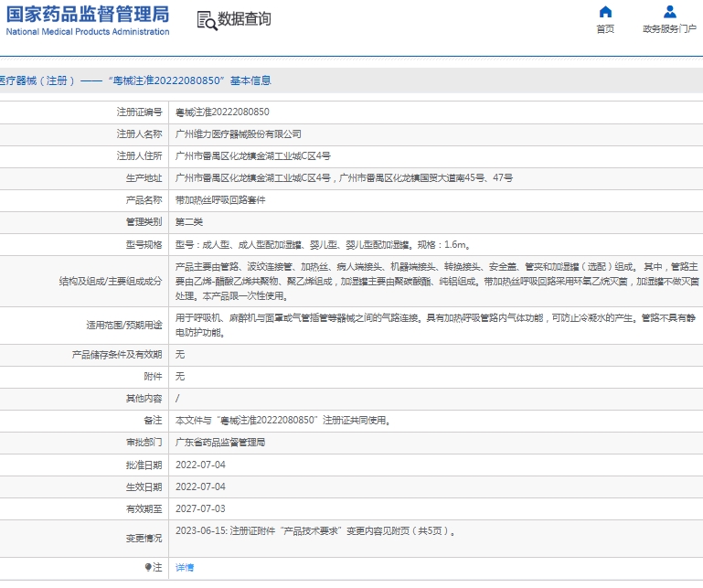The image size is (703, 588).
Task: Click the NMPA logo 国家药品监督管理局
Action: [x=88, y=15]
